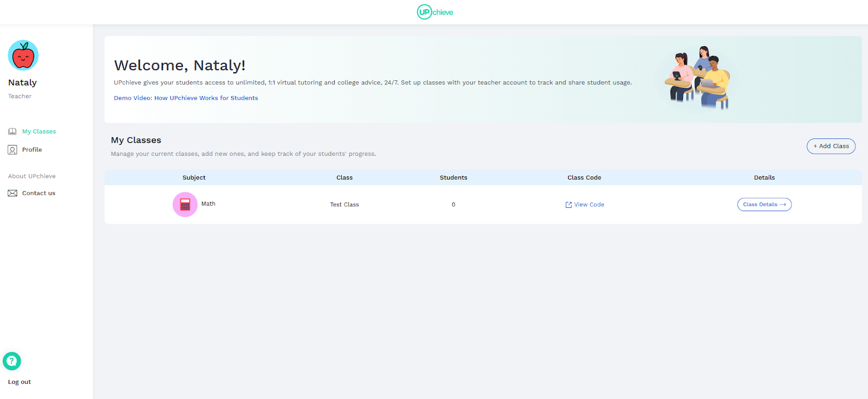Click the book icon beside My Classes

coord(12,131)
